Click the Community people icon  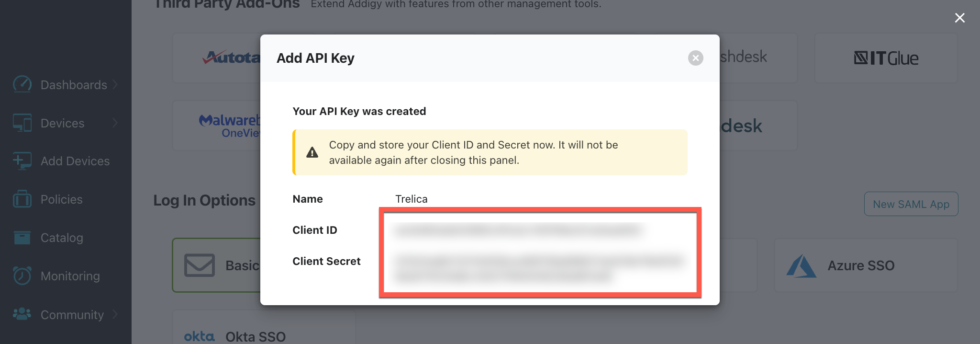pyautogui.click(x=22, y=314)
